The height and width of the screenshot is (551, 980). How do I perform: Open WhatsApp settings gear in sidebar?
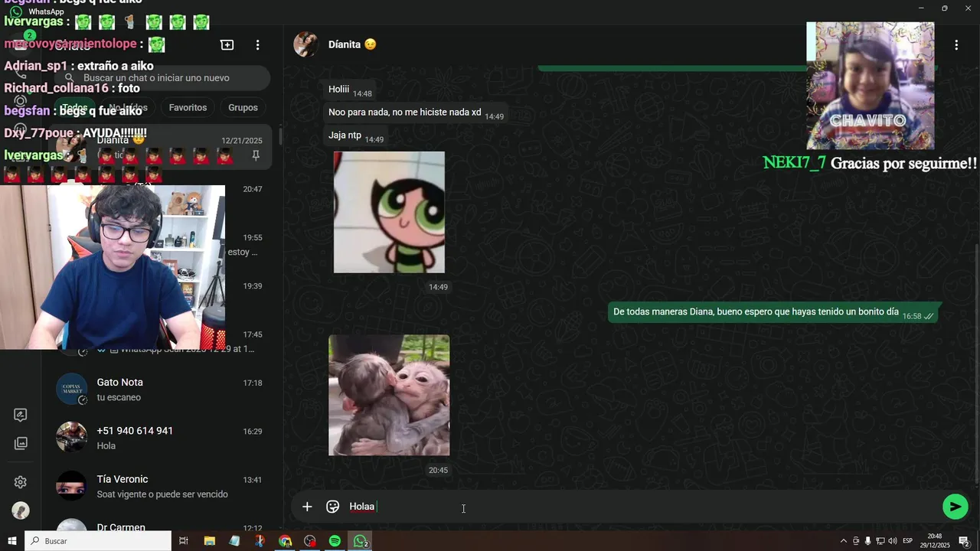[21, 482]
